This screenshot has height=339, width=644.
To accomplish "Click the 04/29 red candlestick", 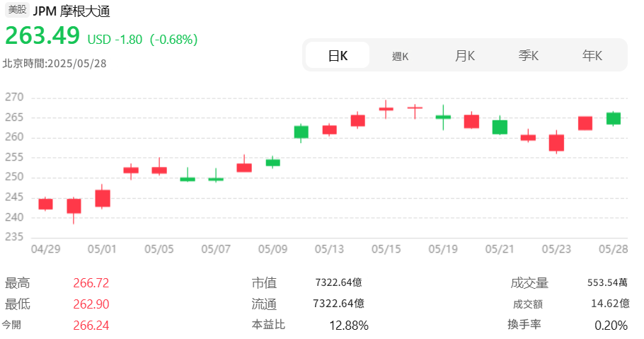I will pyautogui.click(x=45, y=204).
